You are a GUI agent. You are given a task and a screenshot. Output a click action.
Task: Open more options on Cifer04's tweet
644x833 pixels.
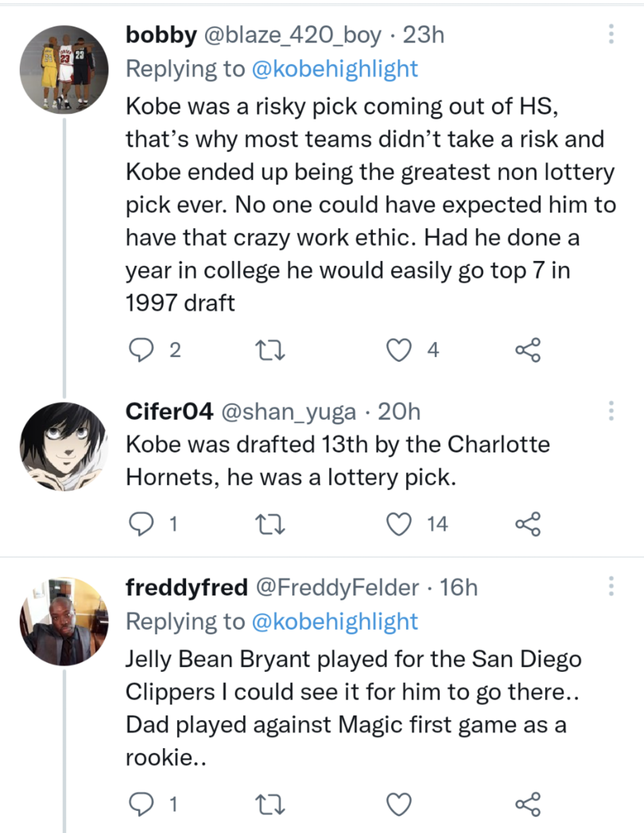(x=611, y=411)
